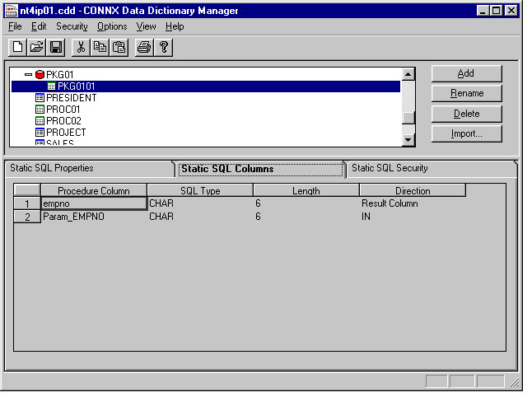This screenshot has width=532, height=397.
Task: Click row header number 2
Action: click(27, 217)
